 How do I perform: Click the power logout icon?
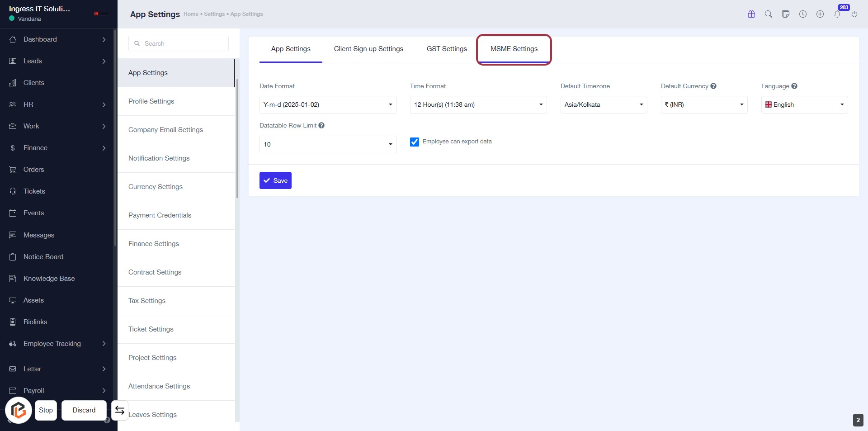[x=854, y=14]
